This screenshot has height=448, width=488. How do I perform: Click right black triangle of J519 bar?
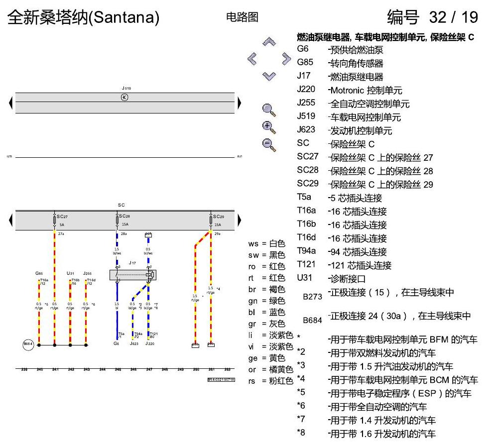[239, 103]
